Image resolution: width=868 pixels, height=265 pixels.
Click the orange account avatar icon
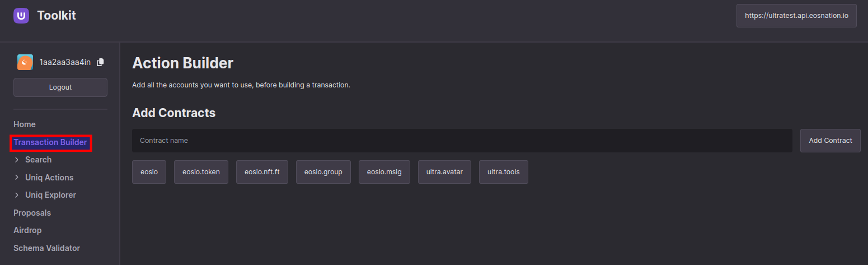click(x=25, y=62)
